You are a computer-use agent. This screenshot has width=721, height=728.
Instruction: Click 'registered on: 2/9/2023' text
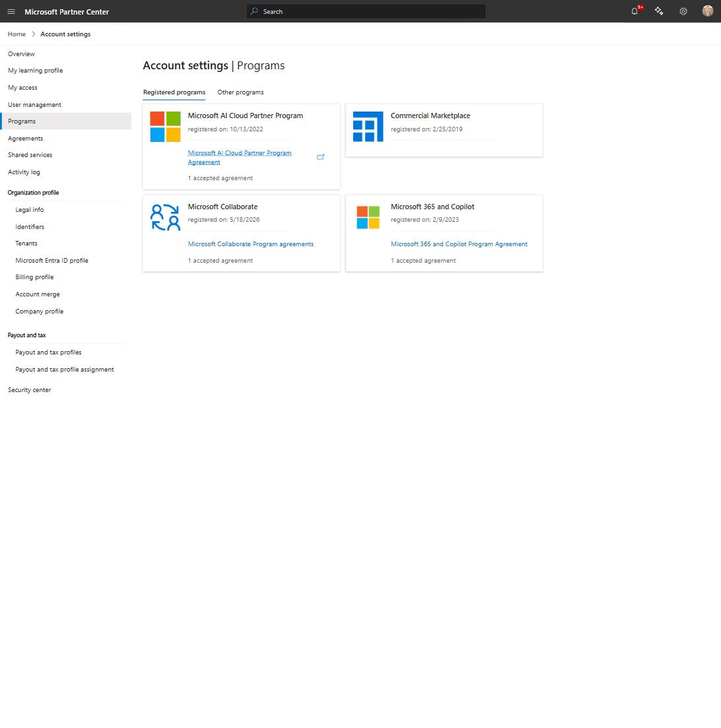425,220
